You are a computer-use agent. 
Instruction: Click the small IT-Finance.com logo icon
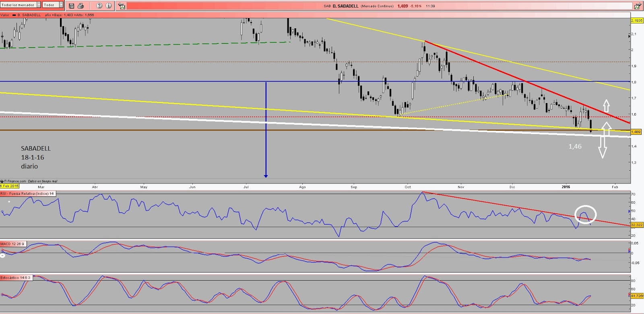pos(2,181)
